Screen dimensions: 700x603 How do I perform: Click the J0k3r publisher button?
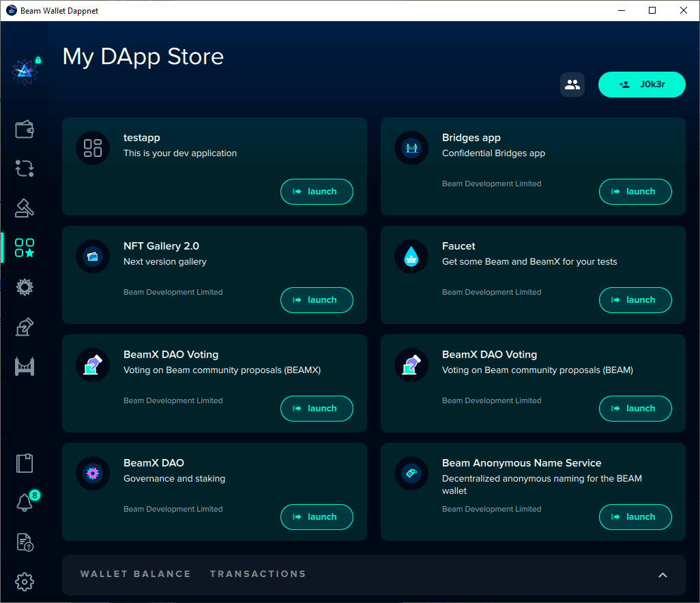click(x=641, y=85)
